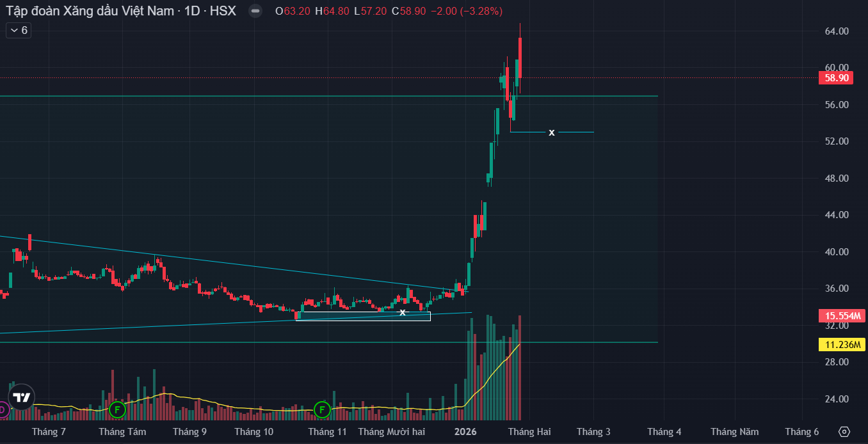Screen dimensions: 868x444
Task: Click the Tháng 9 time axis label
Action: coord(189,432)
